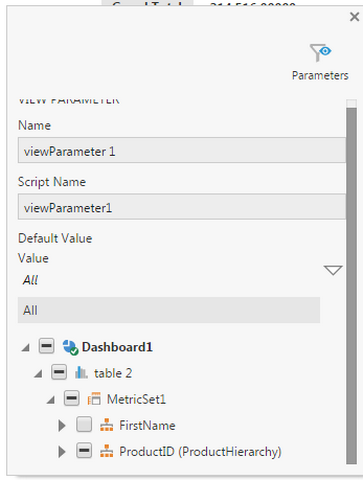This screenshot has width=363, height=480.
Task: Open the Parameters filter icon
Action: [x=320, y=53]
